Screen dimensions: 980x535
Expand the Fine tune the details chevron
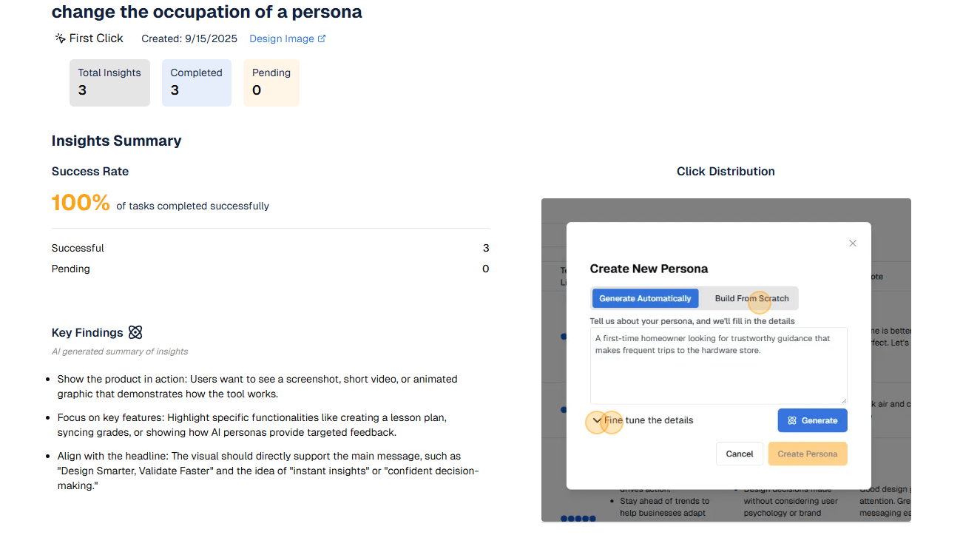(x=597, y=420)
